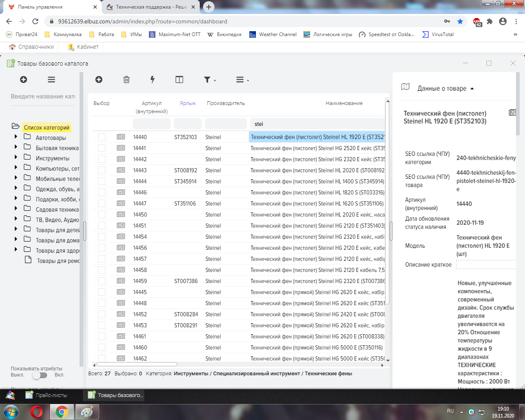Switch to Товары базового window tab
Viewport: 525px width, 420px height.
[116, 395]
